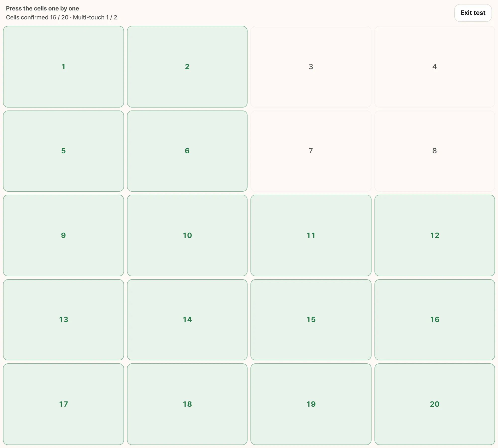
Task: Tap unconfirmed cell 8
Action: (x=435, y=151)
